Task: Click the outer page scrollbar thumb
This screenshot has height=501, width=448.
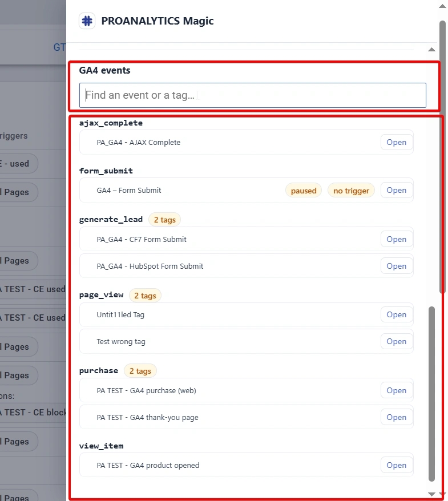Action: click(x=442, y=157)
